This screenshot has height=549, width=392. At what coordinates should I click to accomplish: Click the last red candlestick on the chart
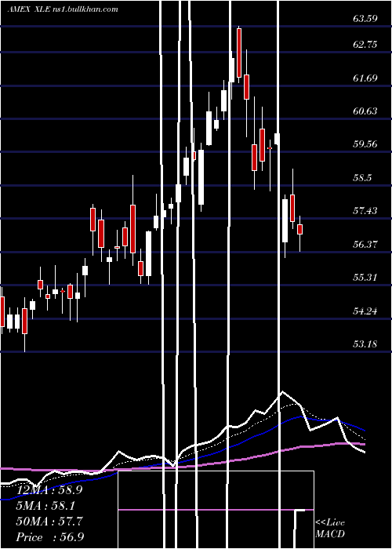tap(299, 229)
